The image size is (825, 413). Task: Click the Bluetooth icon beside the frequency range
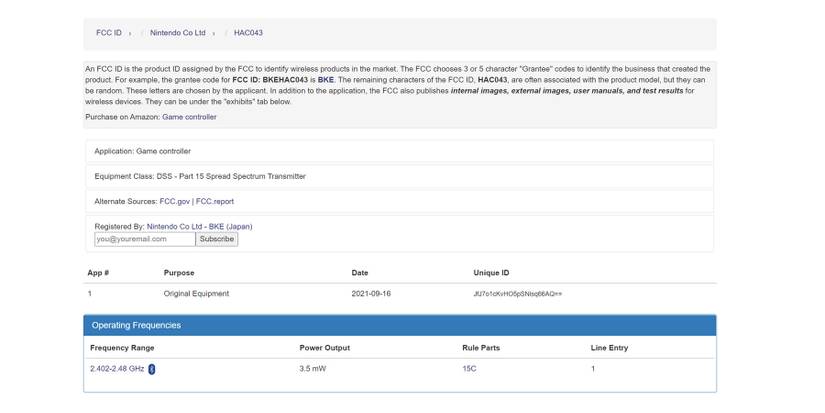(152, 369)
